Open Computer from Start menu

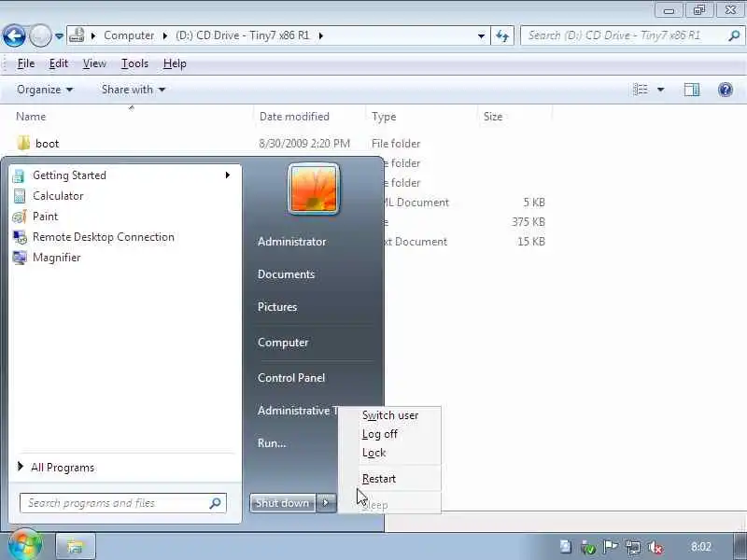point(283,343)
